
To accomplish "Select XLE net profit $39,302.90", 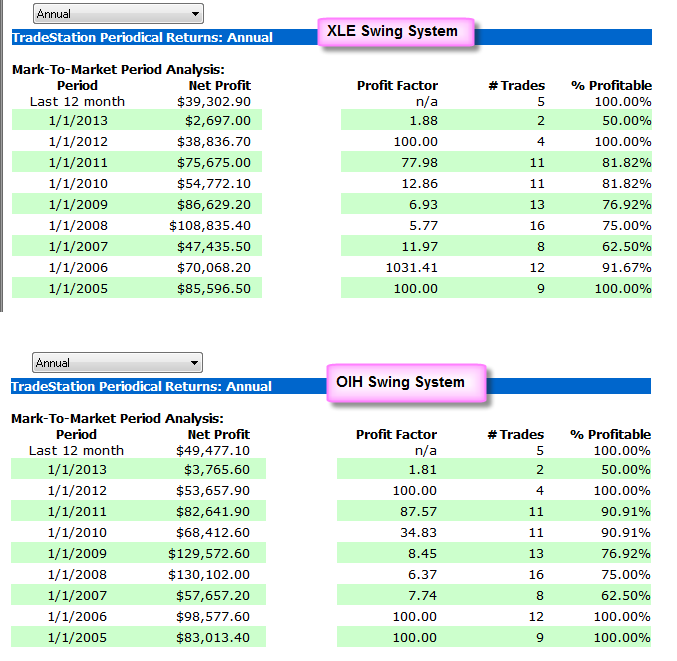I will click(x=214, y=102).
